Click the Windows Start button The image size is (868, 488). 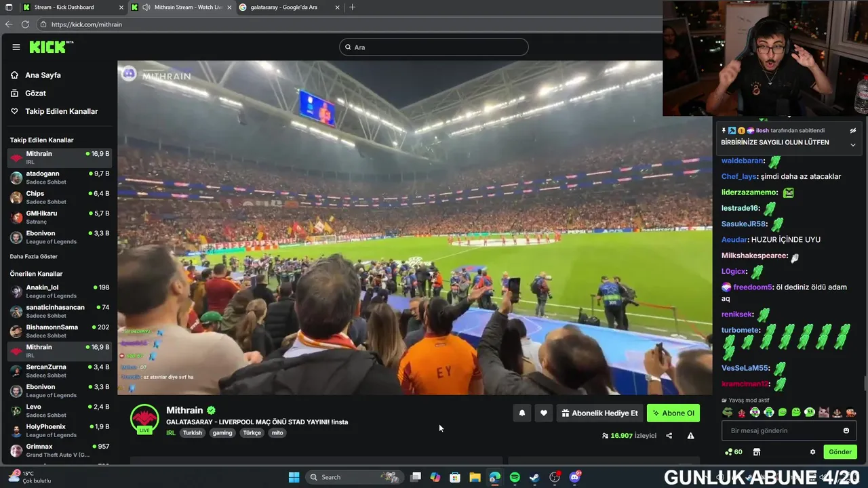point(294,477)
